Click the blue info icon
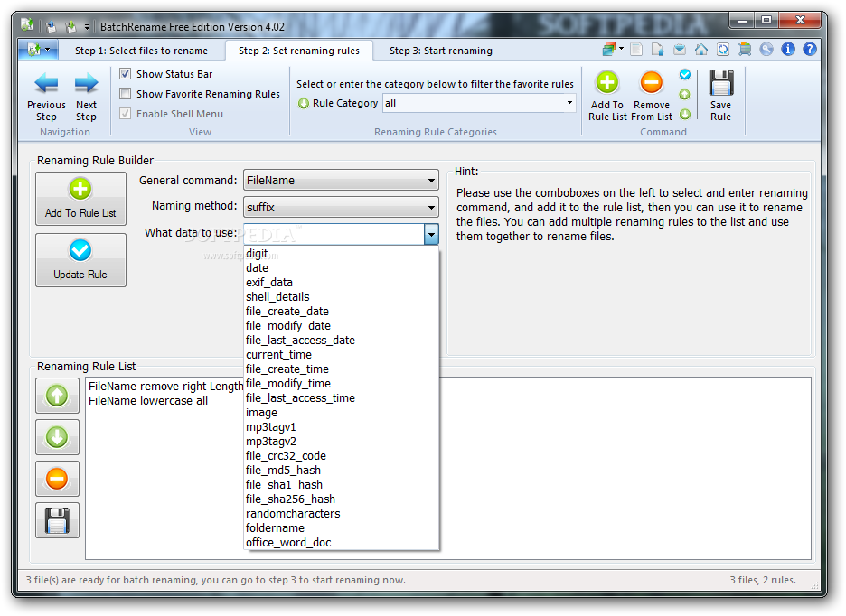Viewport: 846px width, 616px height. coord(788,50)
